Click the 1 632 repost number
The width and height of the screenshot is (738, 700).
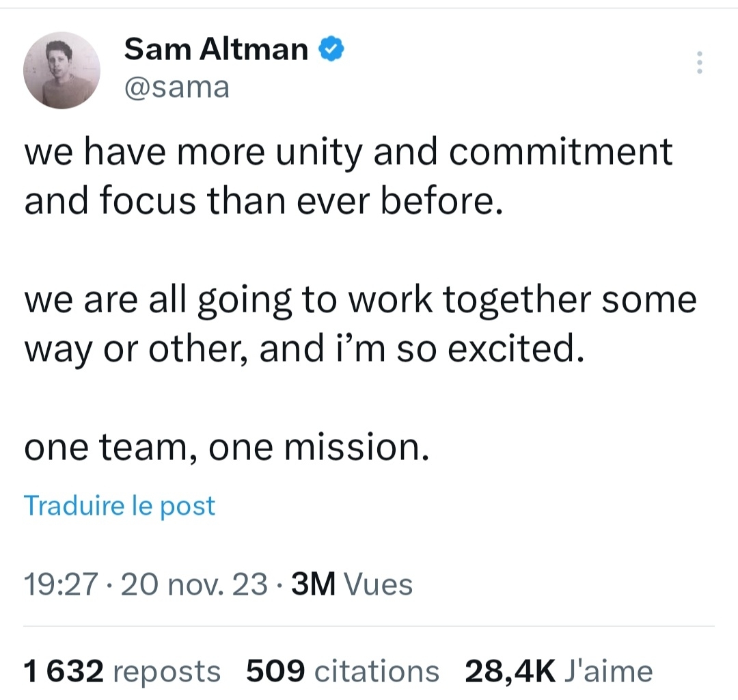point(64,671)
